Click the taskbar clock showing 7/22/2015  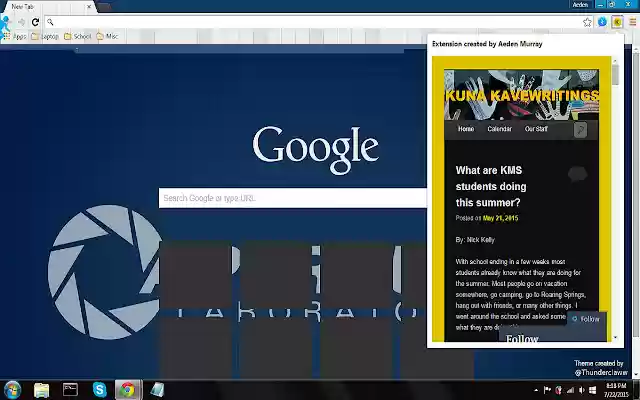click(x=616, y=390)
